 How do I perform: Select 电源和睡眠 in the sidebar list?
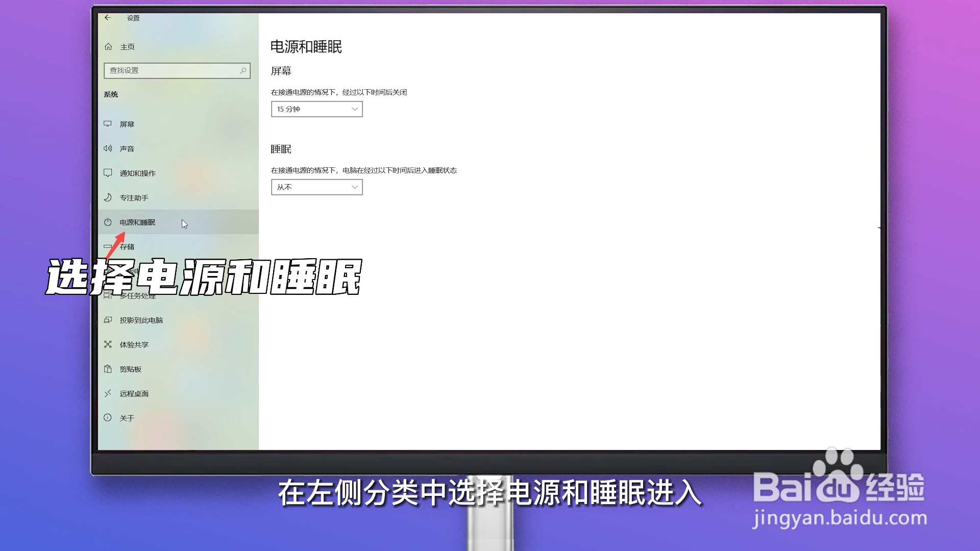[x=138, y=222]
